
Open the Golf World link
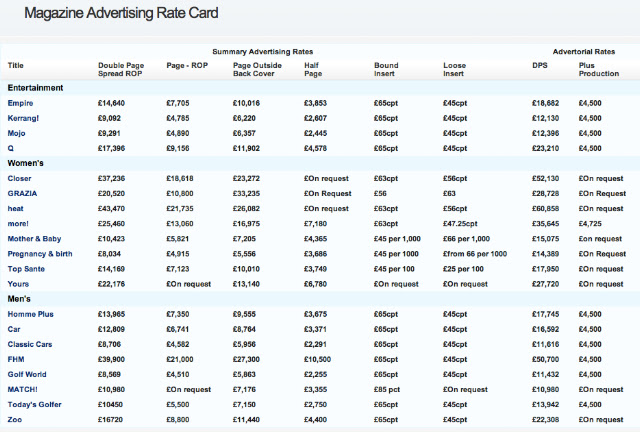point(27,375)
